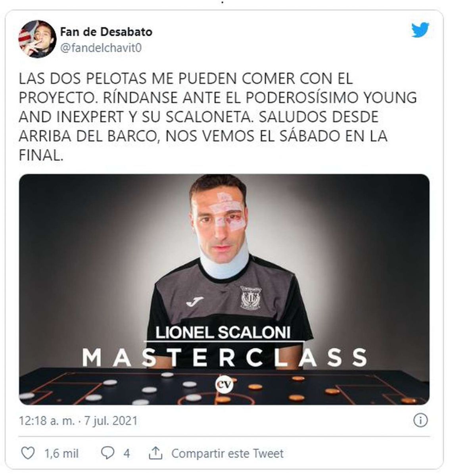
Task: Click Compartir este Tweet
Action: click(227, 453)
